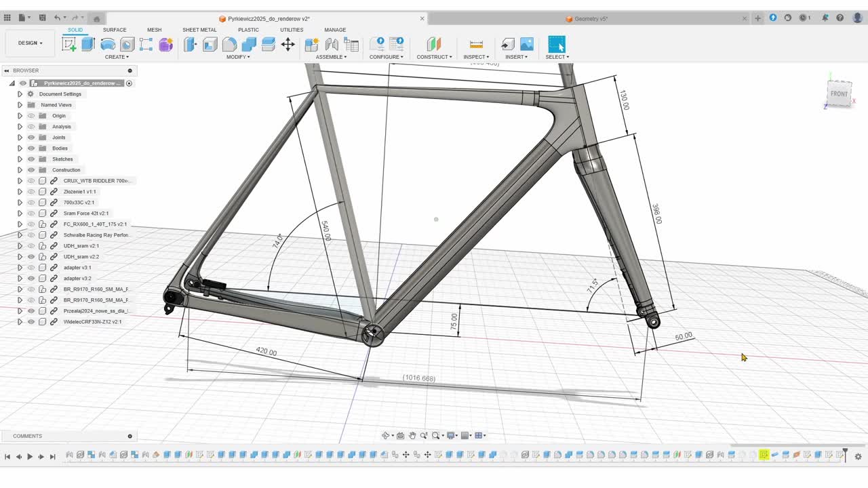
Task: Click the Measure ruler icon
Action: 476,44
